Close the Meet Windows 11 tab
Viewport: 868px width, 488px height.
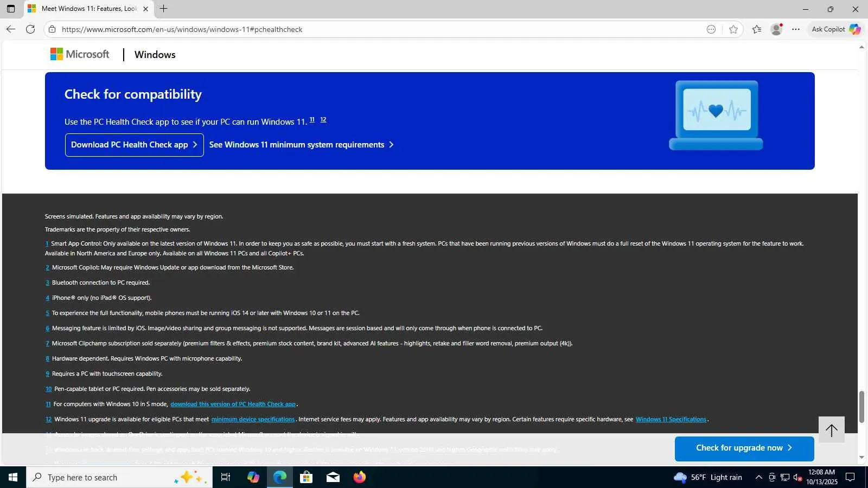(145, 9)
